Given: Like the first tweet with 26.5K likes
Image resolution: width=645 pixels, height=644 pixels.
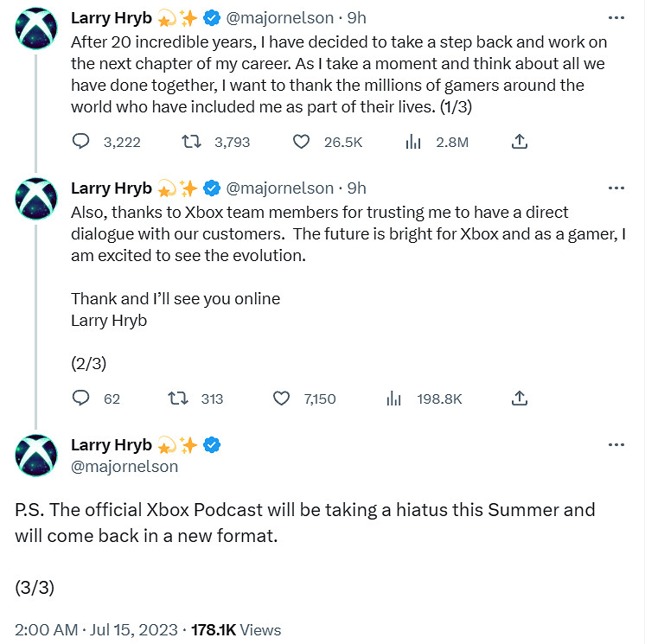Looking at the screenshot, I should [x=301, y=142].
